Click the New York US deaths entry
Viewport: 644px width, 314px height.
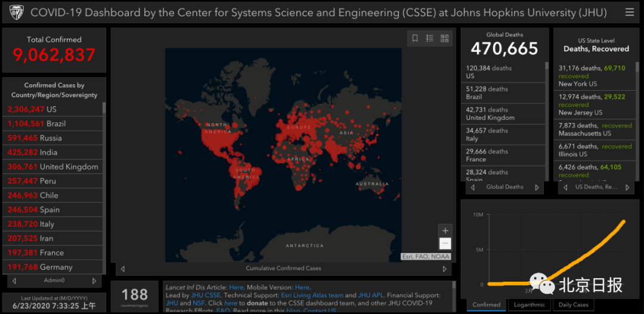click(x=595, y=76)
